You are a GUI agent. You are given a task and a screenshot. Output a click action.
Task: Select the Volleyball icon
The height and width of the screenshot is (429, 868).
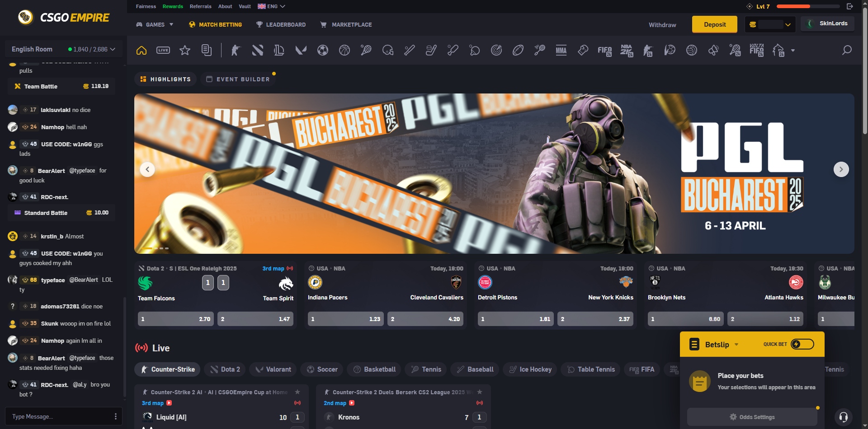pyautogui.click(x=691, y=50)
